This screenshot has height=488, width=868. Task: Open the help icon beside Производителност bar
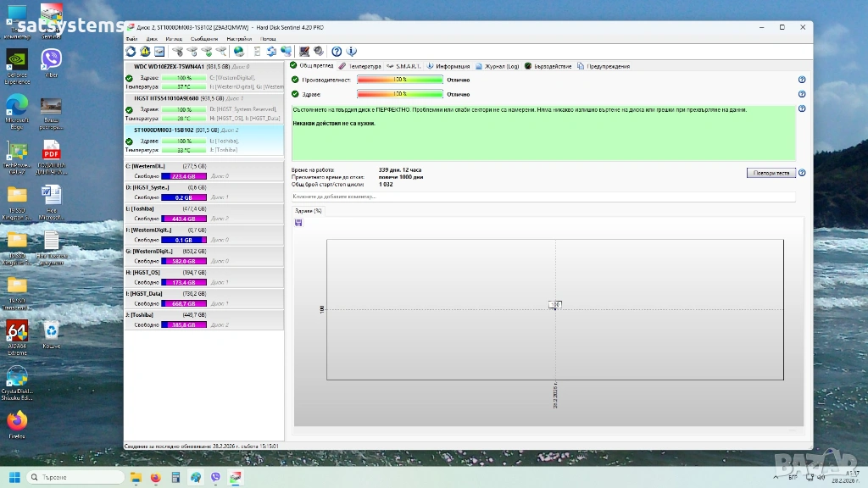coord(801,80)
